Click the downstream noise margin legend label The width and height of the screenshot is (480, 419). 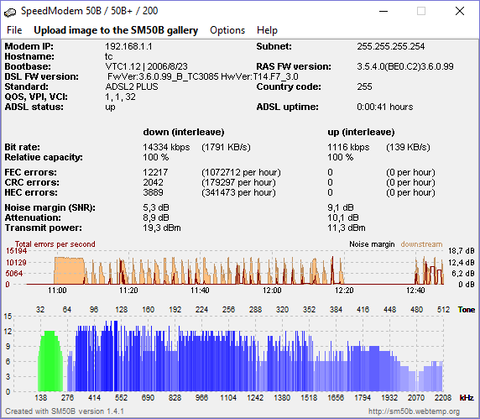pos(422,244)
